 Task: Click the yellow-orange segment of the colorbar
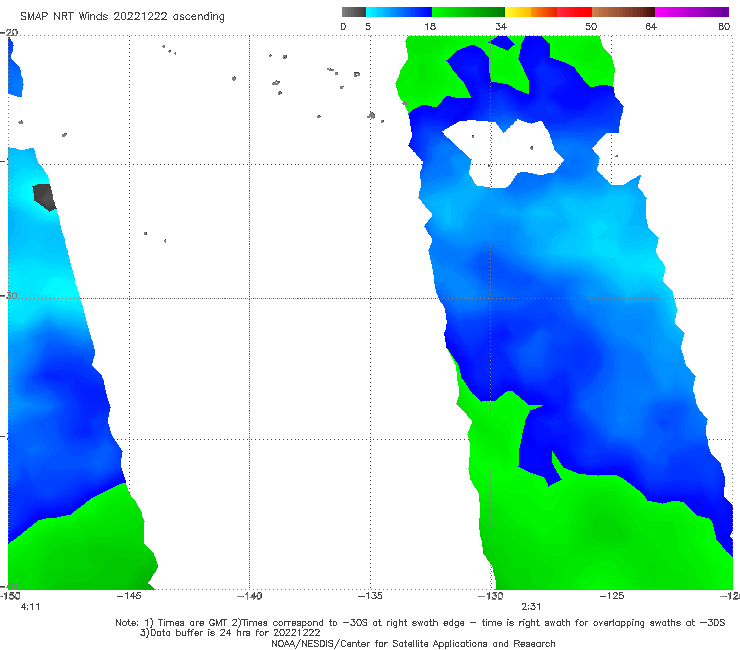tap(531, 12)
